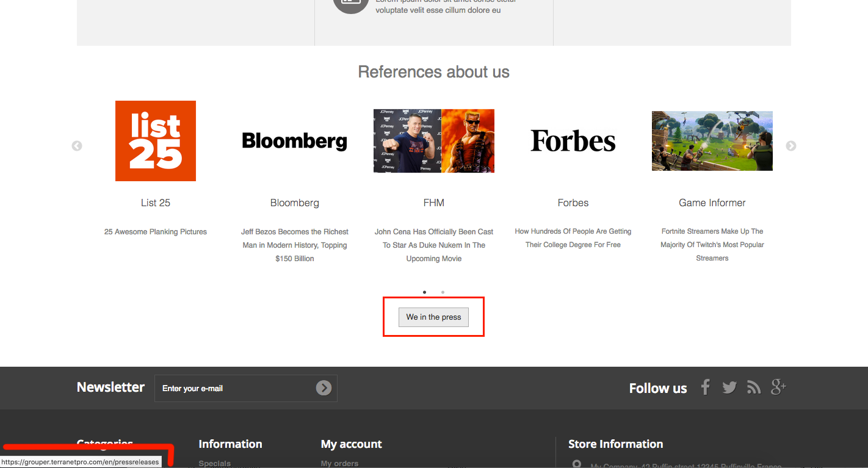Submit newsletter with the round arrow button
This screenshot has width=868, height=468.
[324, 388]
